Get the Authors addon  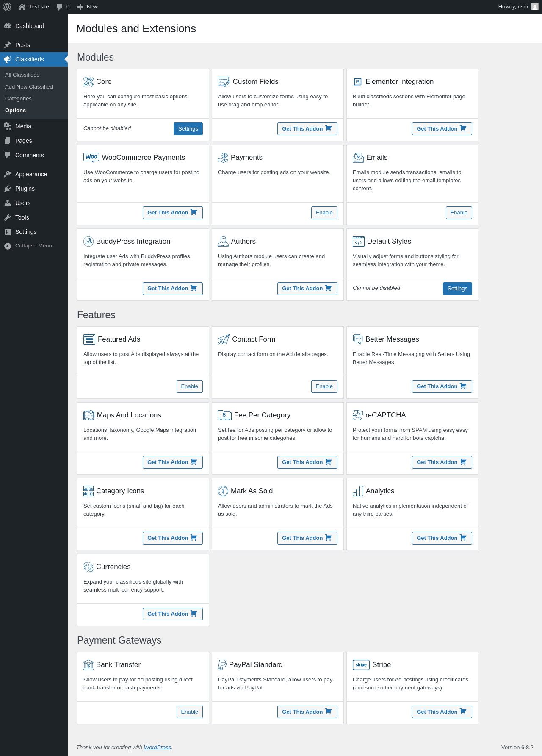(307, 289)
